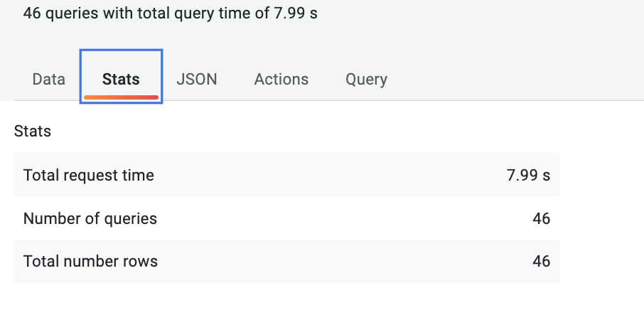Click the 46 value beside Total number rows
The height and width of the screenshot is (320, 644).
pos(542,261)
